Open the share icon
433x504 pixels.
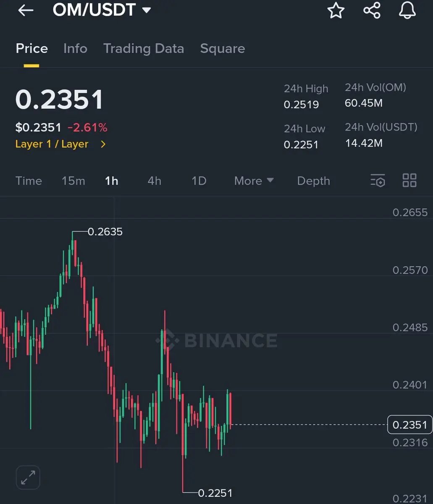coord(372,10)
